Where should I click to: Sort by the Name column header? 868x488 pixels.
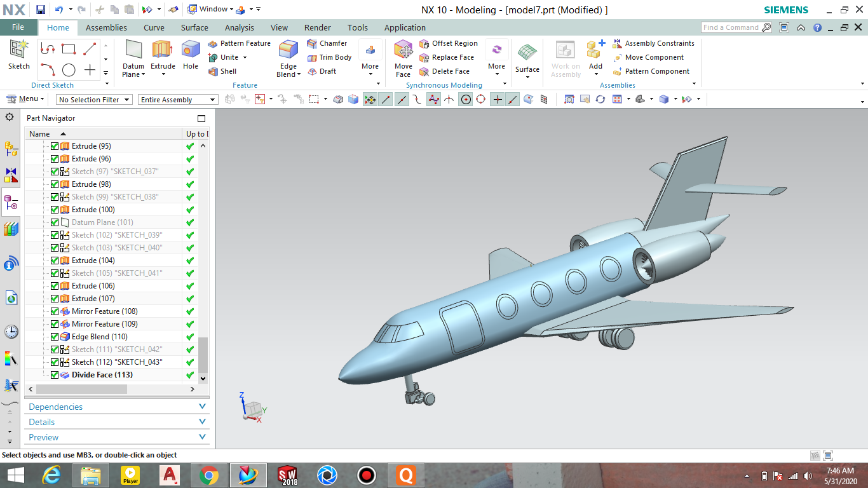tap(104, 134)
